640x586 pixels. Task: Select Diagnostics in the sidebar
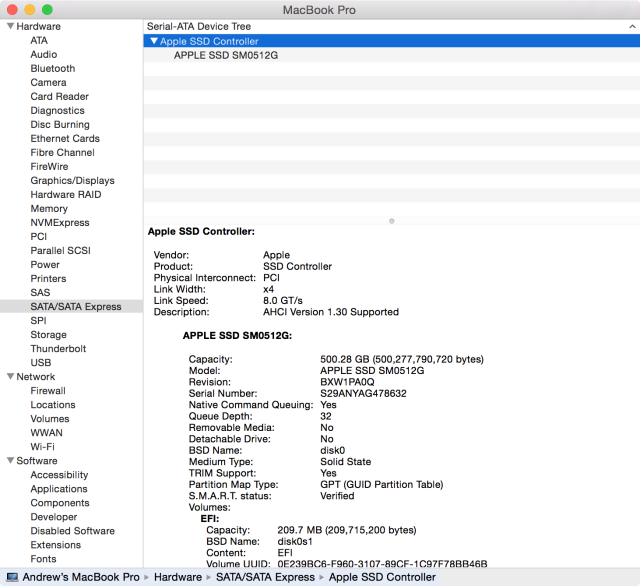click(x=58, y=110)
